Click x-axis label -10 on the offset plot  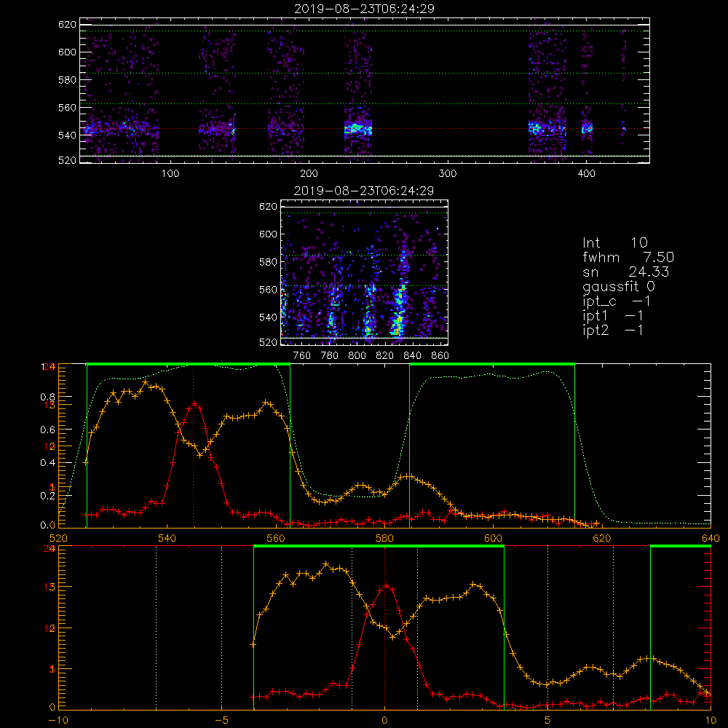[58, 721]
